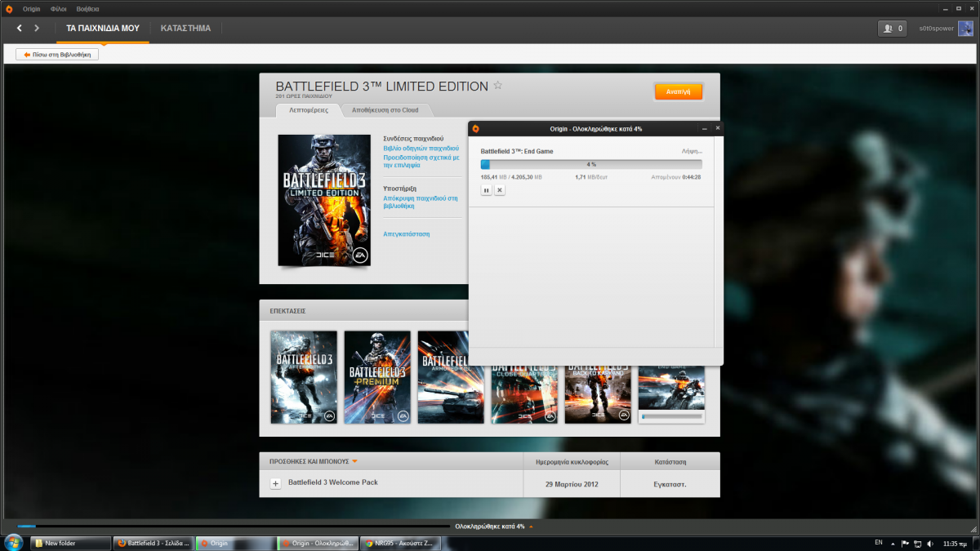
Task: Click the ΕΠΕΚΤΑΣΕΙΣ section heading
Action: coord(287,311)
